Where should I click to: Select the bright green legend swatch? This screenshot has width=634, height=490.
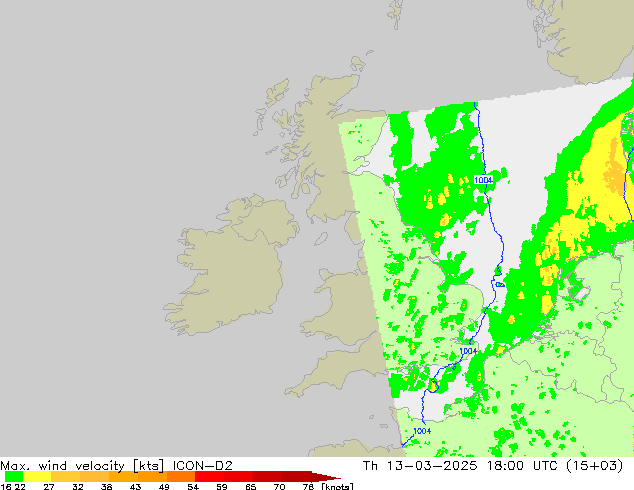point(14,477)
